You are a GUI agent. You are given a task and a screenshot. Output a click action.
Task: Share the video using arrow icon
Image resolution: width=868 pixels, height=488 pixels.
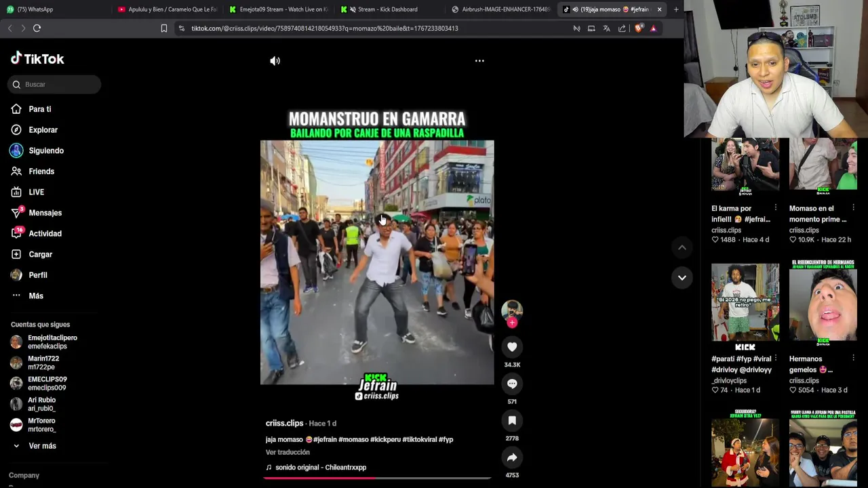(512, 457)
